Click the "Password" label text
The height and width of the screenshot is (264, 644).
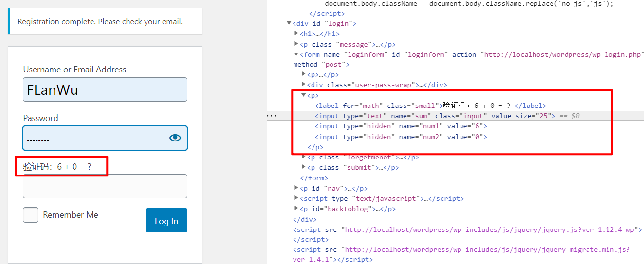pyautogui.click(x=41, y=118)
